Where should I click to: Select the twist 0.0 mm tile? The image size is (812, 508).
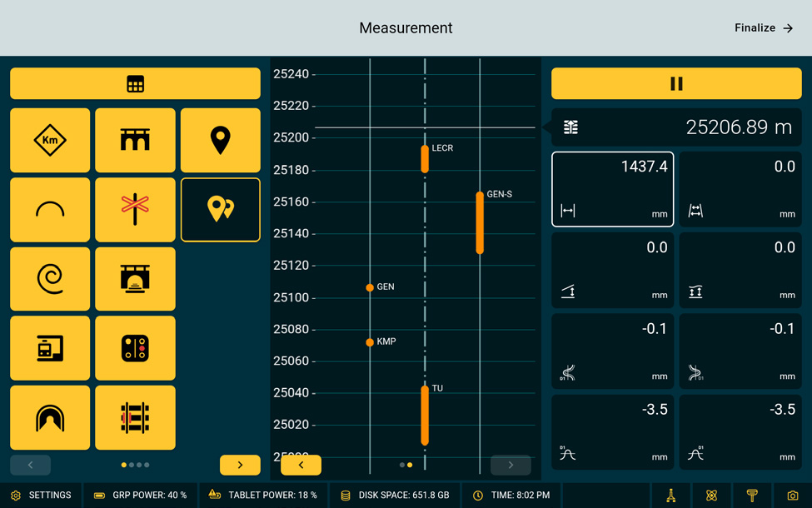(740, 271)
